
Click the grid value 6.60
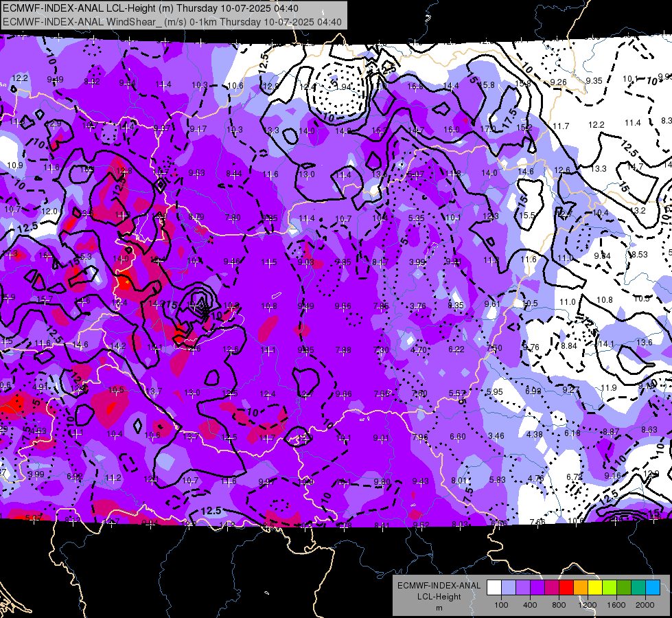[x=457, y=436]
